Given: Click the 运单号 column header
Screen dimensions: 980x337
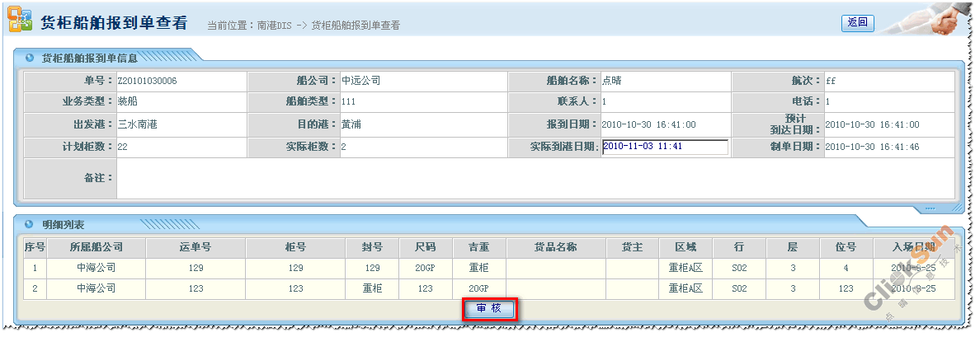Looking at the screenshot, I should (x=196, y=248).
